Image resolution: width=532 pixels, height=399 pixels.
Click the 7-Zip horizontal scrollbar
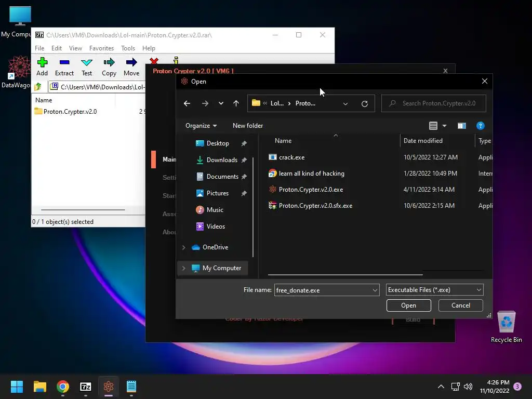pyautogui.click(x=83, y=210)
